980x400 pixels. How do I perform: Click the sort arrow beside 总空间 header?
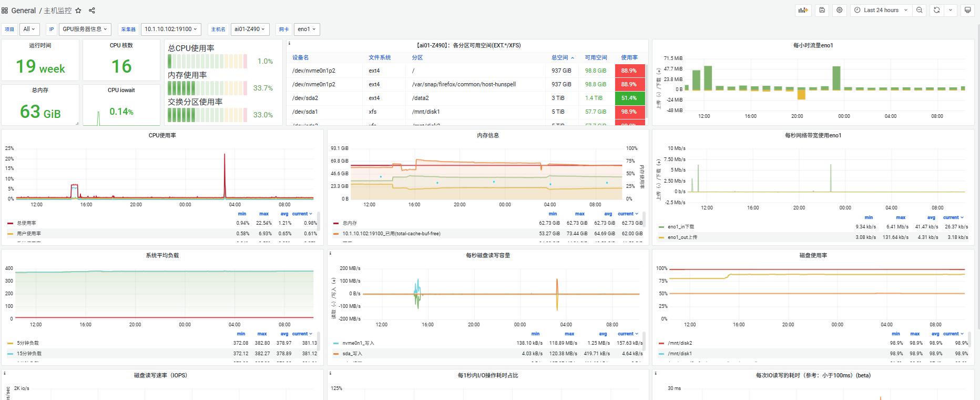click(573, 58)
